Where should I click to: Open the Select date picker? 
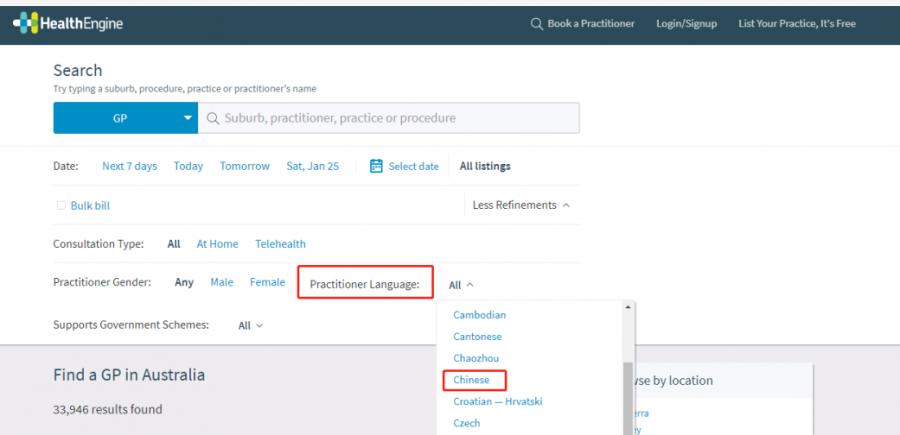click(x=413, y=166)
